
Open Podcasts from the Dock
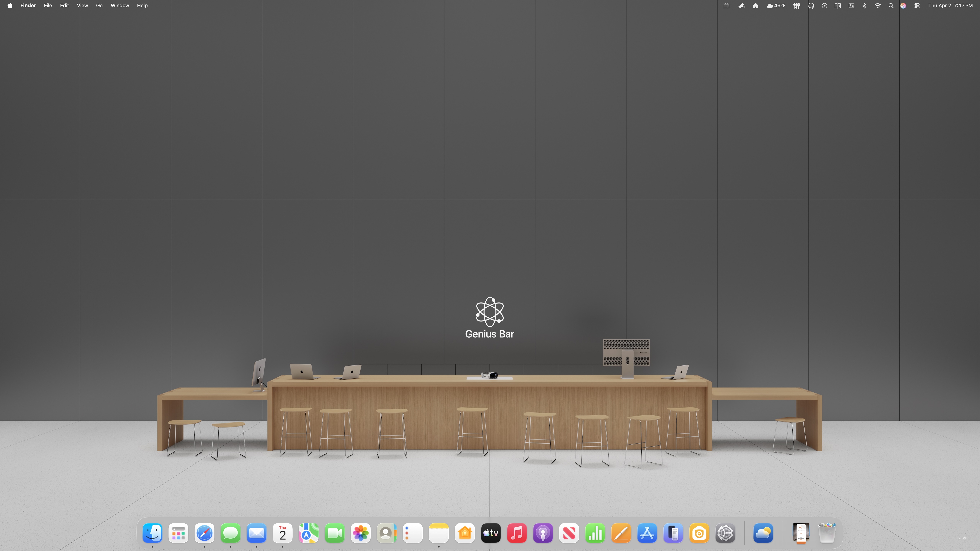(543, 533)
